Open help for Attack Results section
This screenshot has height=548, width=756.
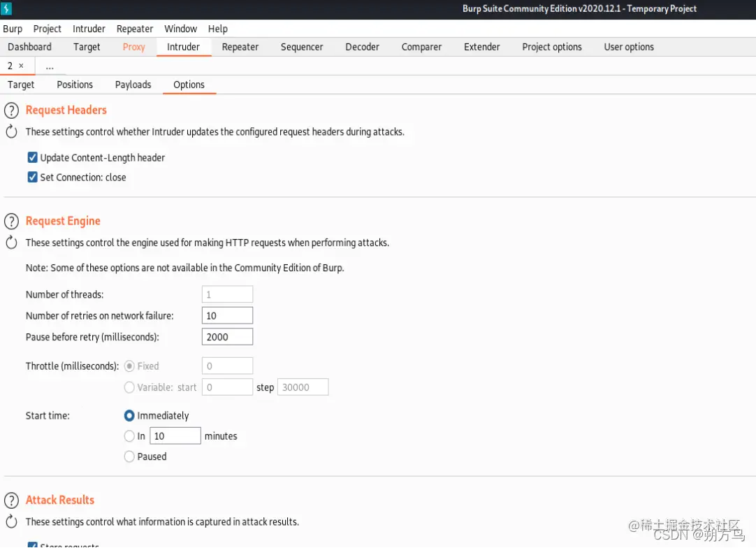pos(12,500)
